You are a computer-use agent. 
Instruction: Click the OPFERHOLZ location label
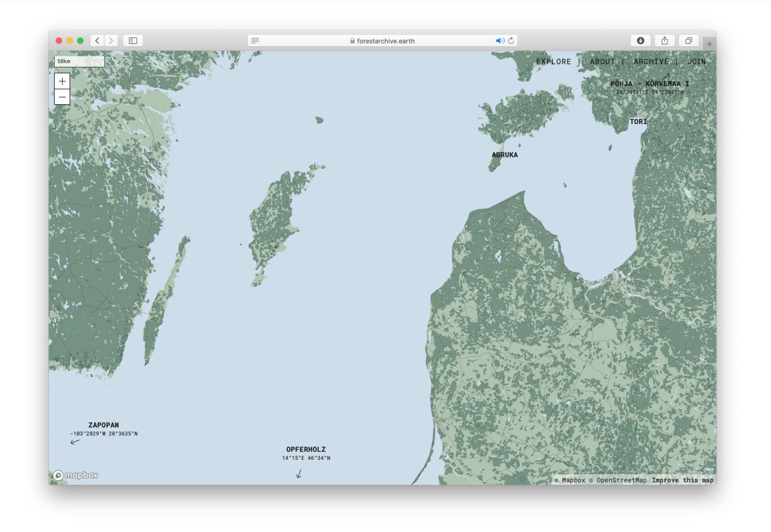click(x=306, y=450)
